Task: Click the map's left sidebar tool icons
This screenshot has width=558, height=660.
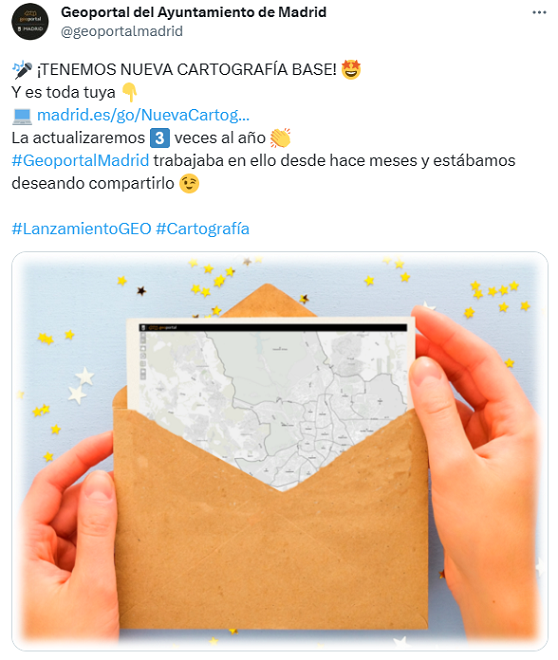Action: click(143, 356)
